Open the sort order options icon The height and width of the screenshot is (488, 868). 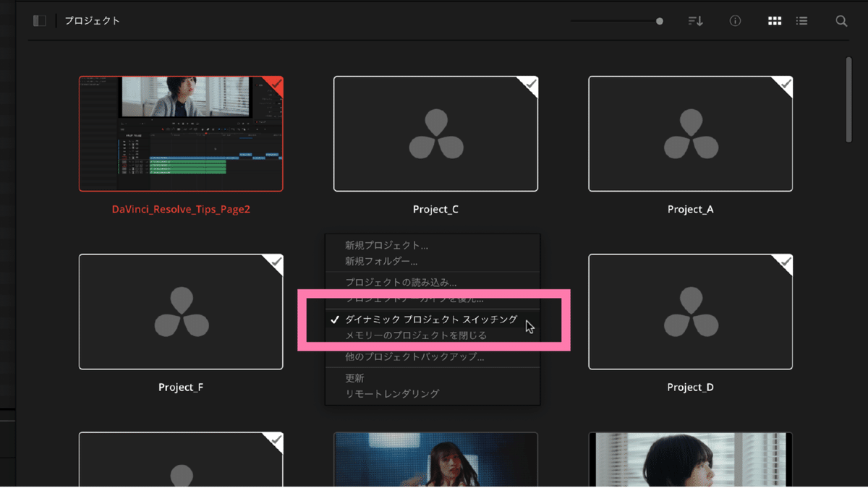tap(695, 21)
